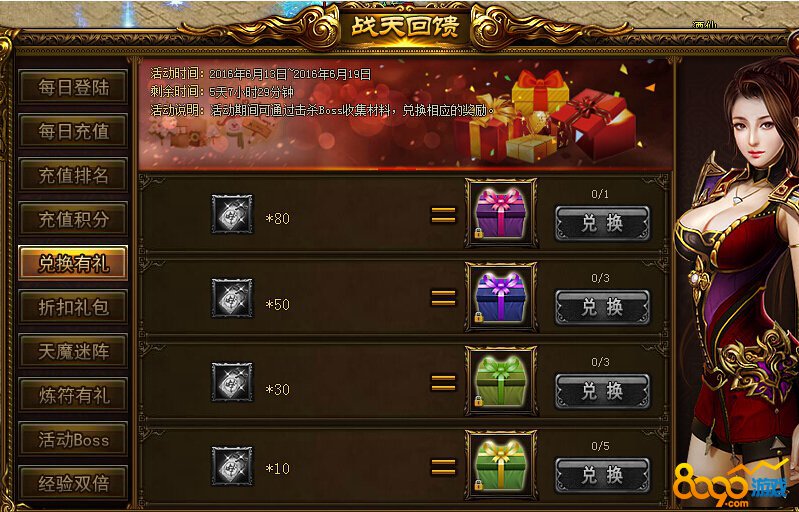Click the material icon requiring *10
The image size is (799, 512).
(x=232, y=466)
